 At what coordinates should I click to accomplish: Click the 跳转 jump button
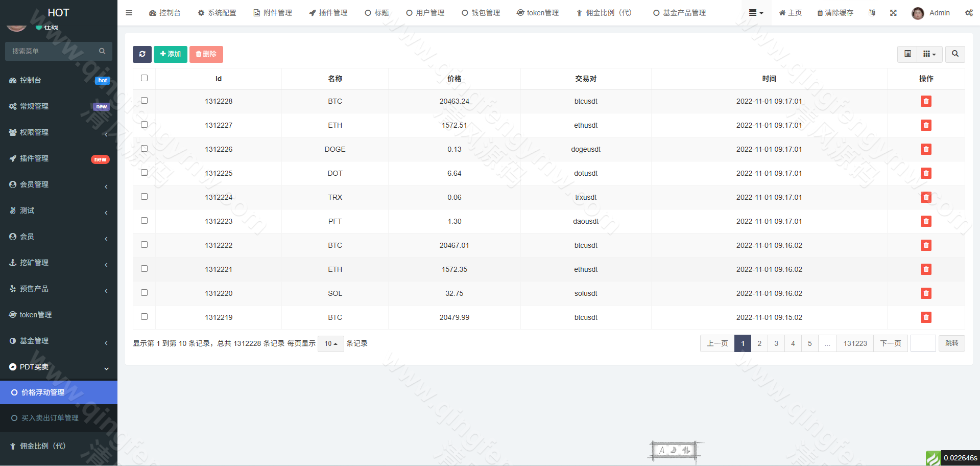(952, 343)
